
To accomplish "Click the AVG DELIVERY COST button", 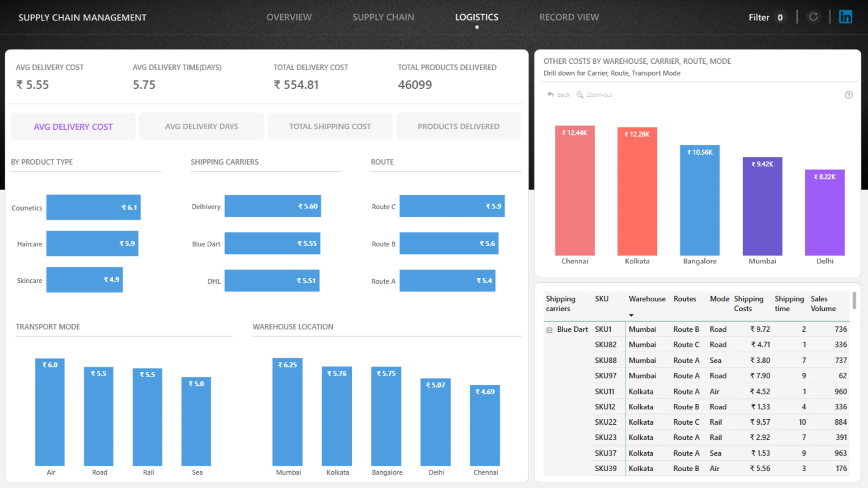I will tap(73, 127).
